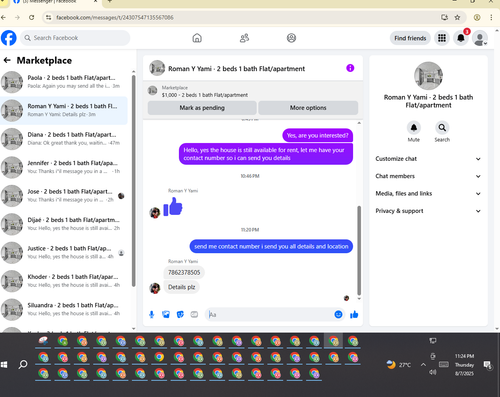Click the 'Yes, are you interested?' message

[317, 135]
